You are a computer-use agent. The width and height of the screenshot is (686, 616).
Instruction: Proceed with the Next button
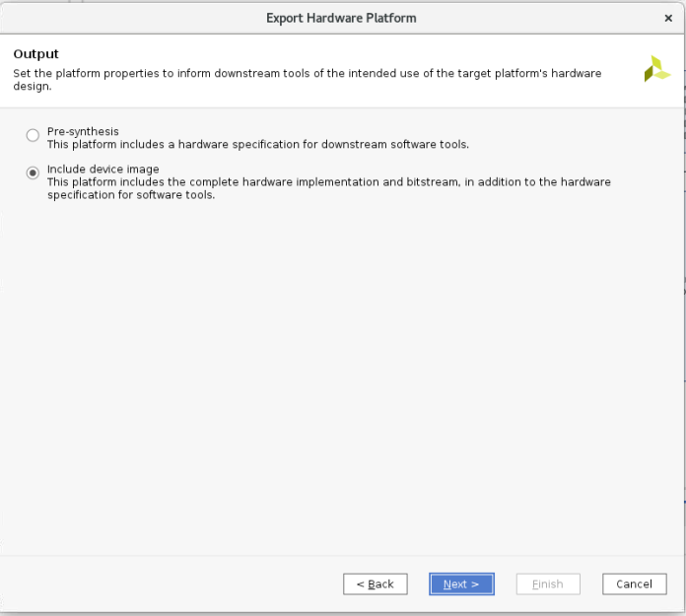pyautogui.click(x=461, y=584)
